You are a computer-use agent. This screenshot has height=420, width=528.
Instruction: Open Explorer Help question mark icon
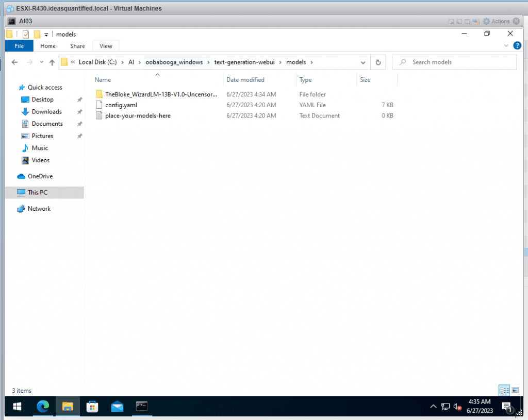(x=517, y=46)
